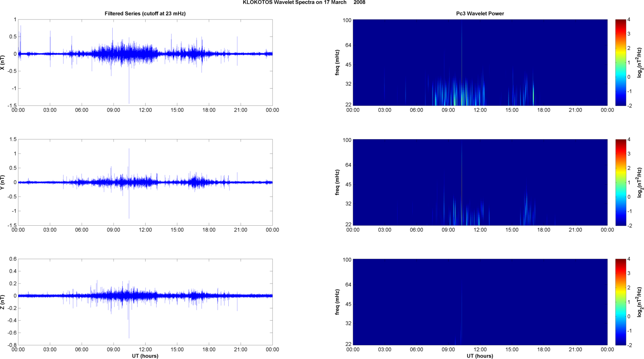Click the "Y (nT)" axis label
This screenshot has height=359, width=644.
[3, 182]
